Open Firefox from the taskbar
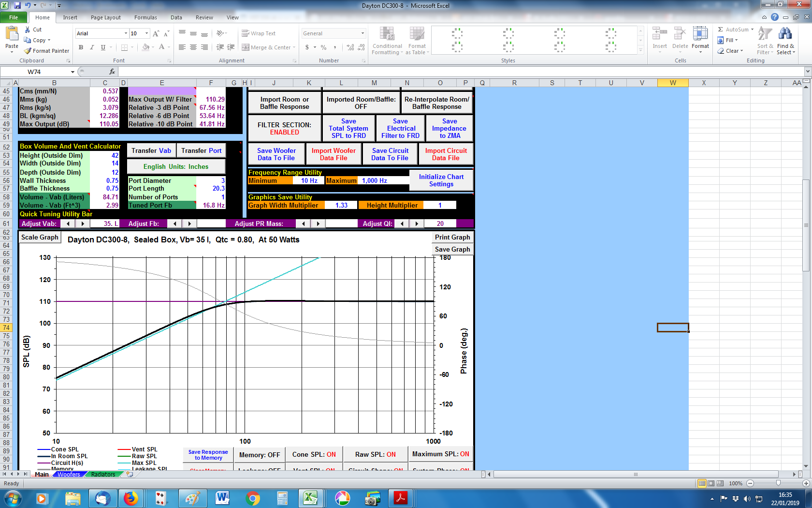 pos(130,498)
